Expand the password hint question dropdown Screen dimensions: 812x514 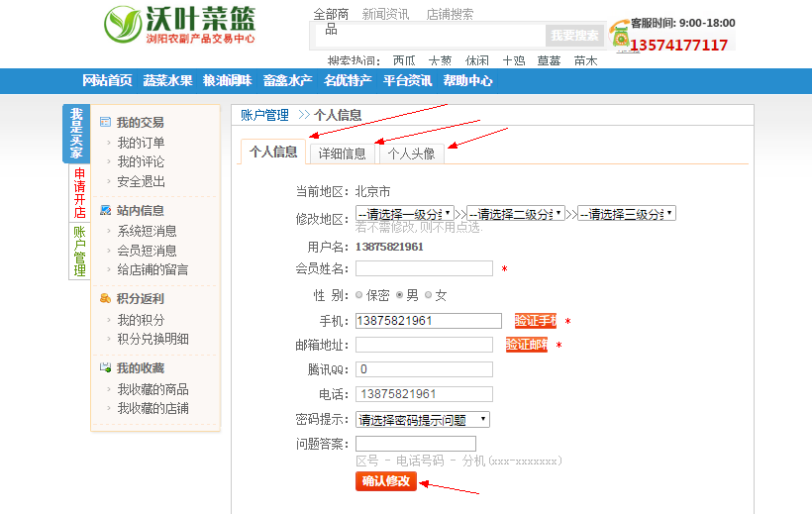pos(423,420)
